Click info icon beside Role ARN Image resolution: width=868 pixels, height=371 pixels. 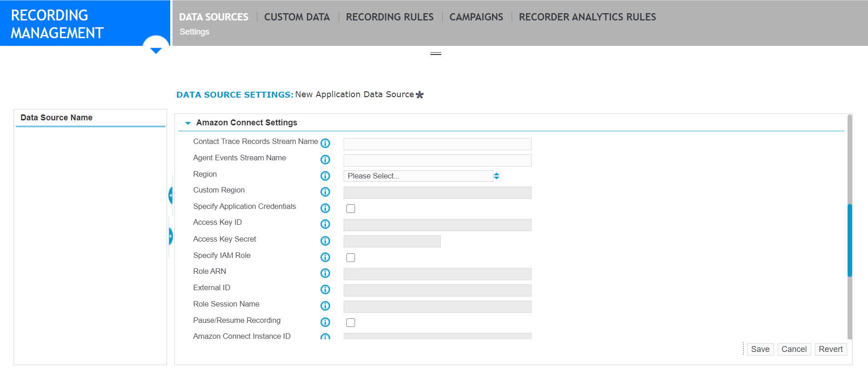point(325,273)
